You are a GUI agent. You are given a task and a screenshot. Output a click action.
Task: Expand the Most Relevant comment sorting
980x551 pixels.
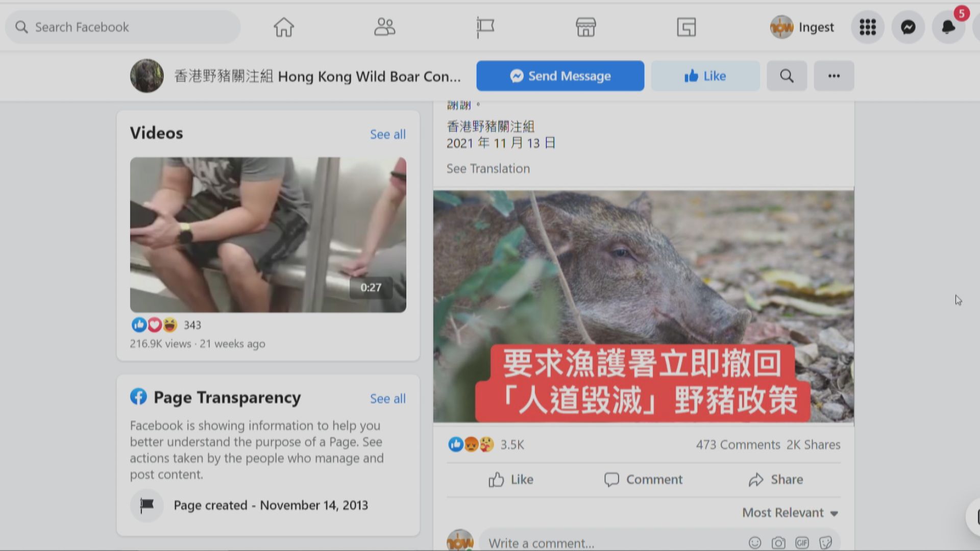point(790,513)
